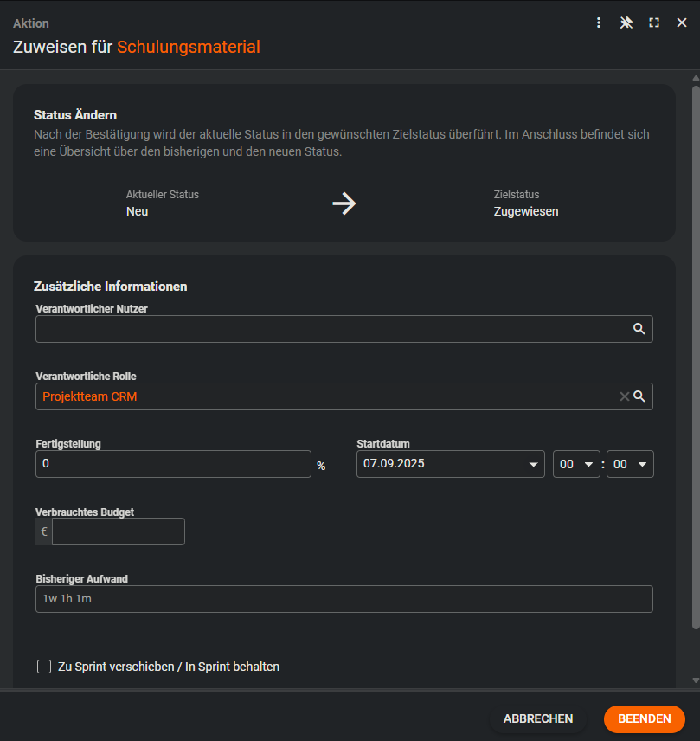Viewport: 700px width, 741px height.
Task: Clear the Projektteam CRM role selection
Action: (x=624, y=396)
